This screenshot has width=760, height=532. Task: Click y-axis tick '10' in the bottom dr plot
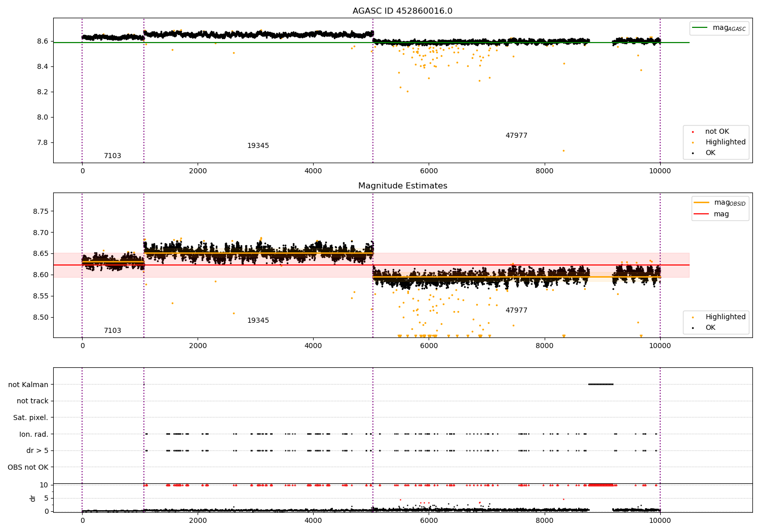pos(44,485)
